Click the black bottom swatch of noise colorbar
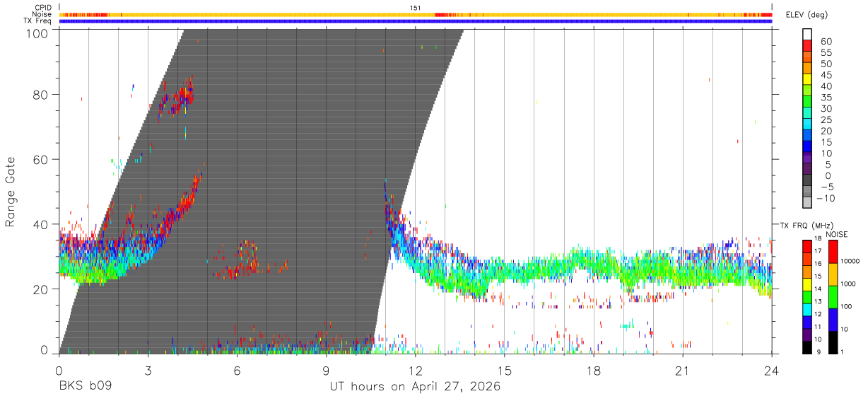Viewport: 868px width, 401px height. [832, 342]
